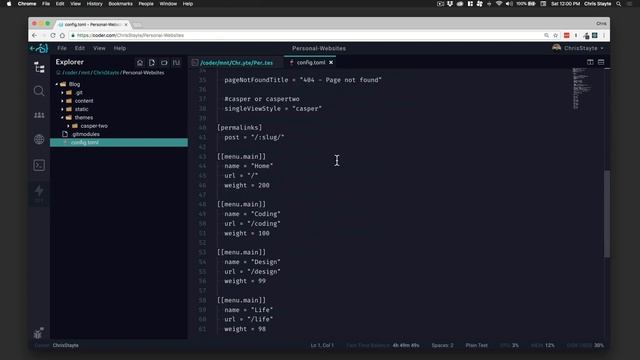Open the Wi-Fi menu bar icon

point(499,4)
